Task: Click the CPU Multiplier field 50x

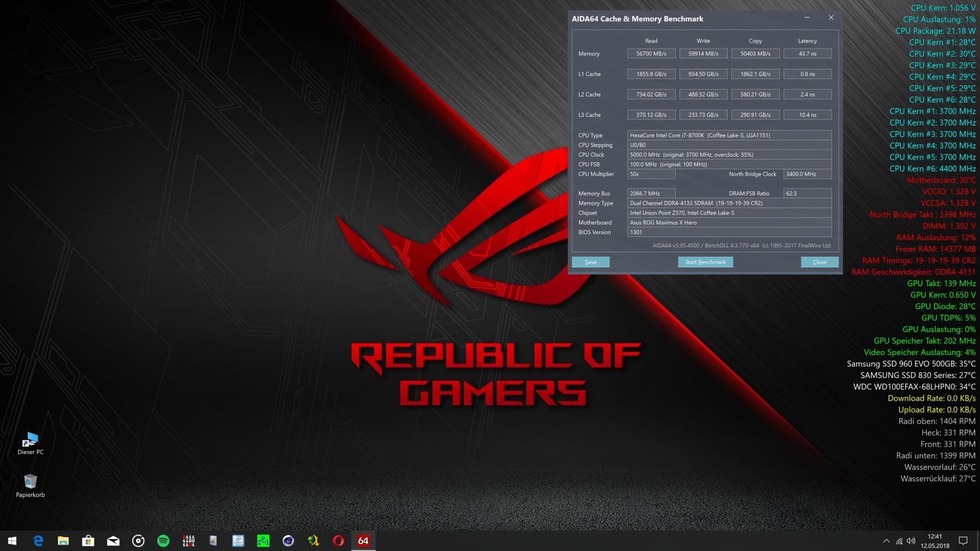Action: click(x=651, y=174)
